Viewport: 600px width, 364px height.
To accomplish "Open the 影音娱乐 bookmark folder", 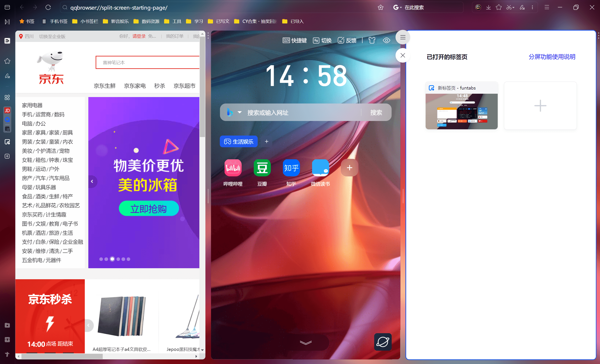I will coord(116,21).
